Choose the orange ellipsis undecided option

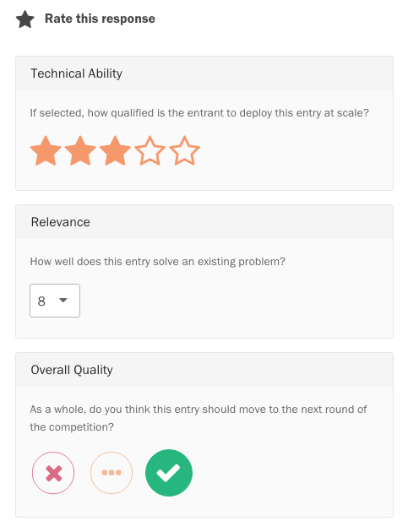point(112,473)
